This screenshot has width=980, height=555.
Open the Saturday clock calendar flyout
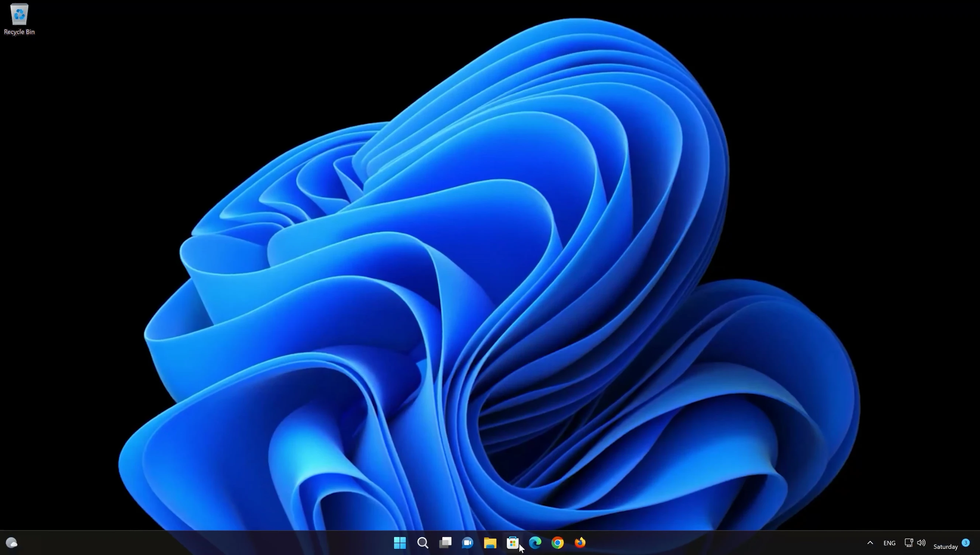tap(946, 547)
